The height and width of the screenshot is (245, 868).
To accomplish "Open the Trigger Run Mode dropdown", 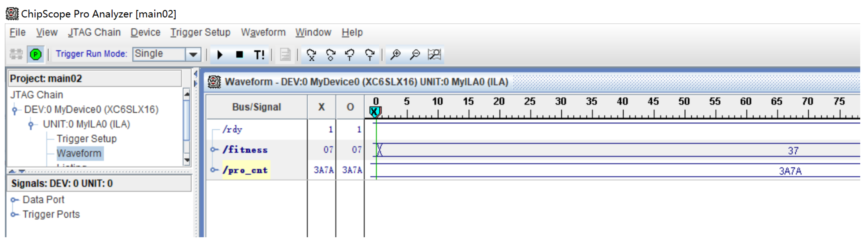I will (x=193, y=54).
